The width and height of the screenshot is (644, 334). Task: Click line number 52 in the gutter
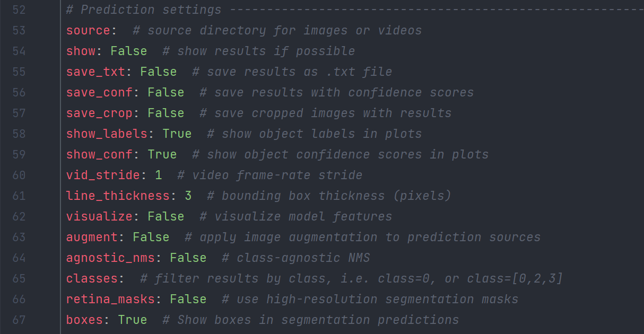[19, 10]
